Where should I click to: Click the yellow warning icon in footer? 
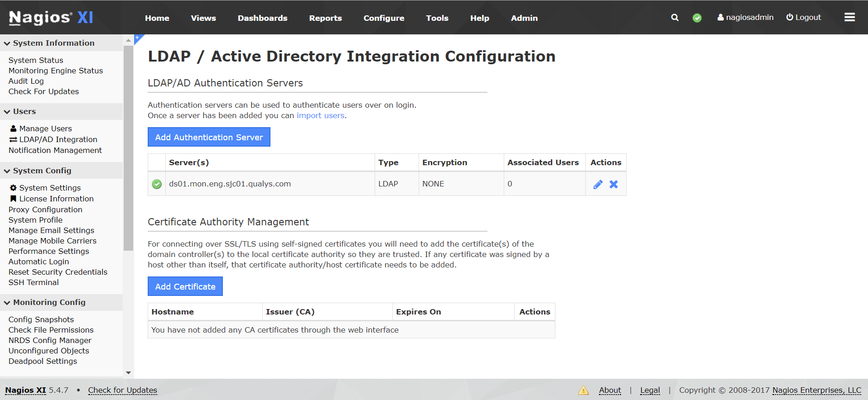[583, 390]
